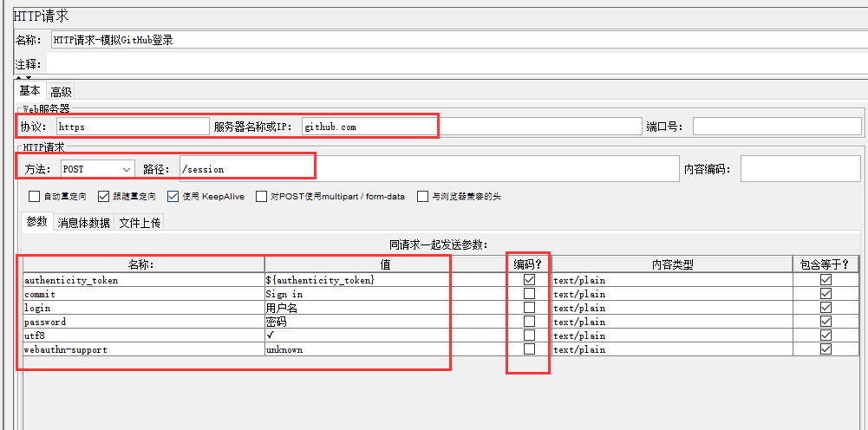Open the 消息体数据 tab

click(83, 223)
